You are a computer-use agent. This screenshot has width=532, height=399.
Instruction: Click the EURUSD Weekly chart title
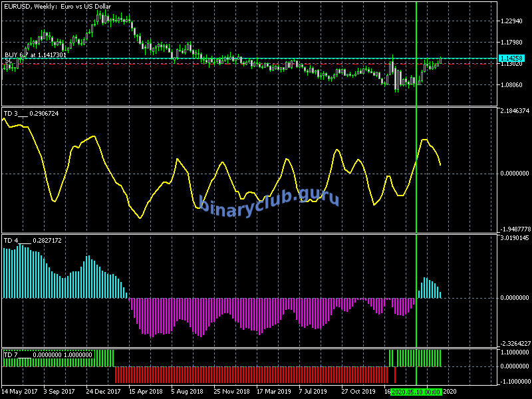coord(57,6)
